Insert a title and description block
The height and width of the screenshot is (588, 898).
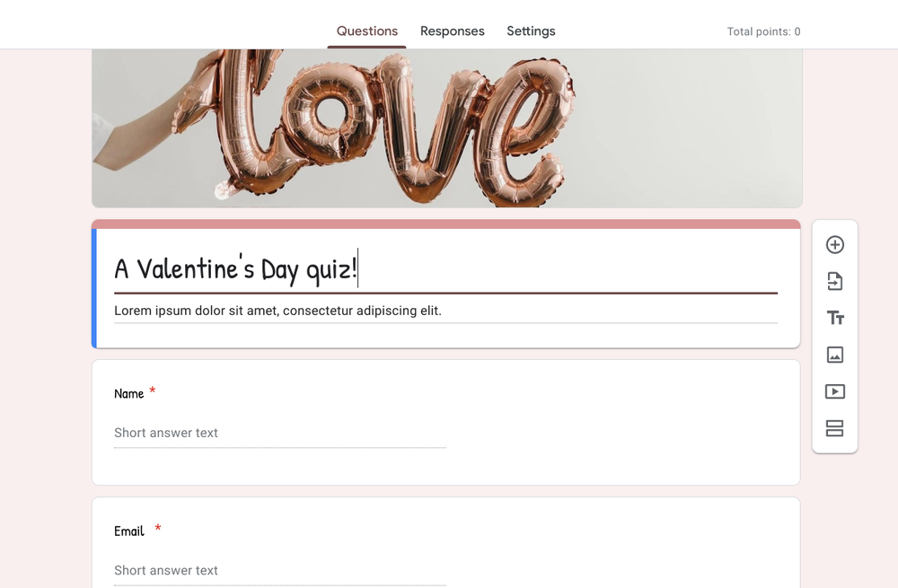point(834,318)
